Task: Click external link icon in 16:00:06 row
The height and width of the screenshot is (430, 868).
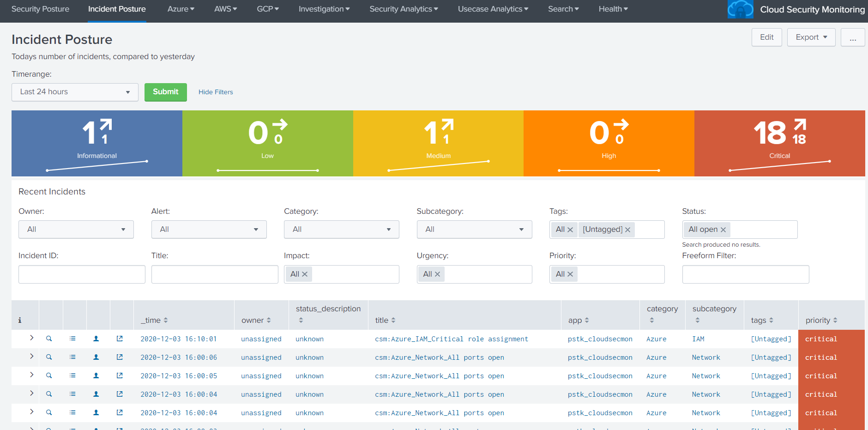Action: pos(120,357)
